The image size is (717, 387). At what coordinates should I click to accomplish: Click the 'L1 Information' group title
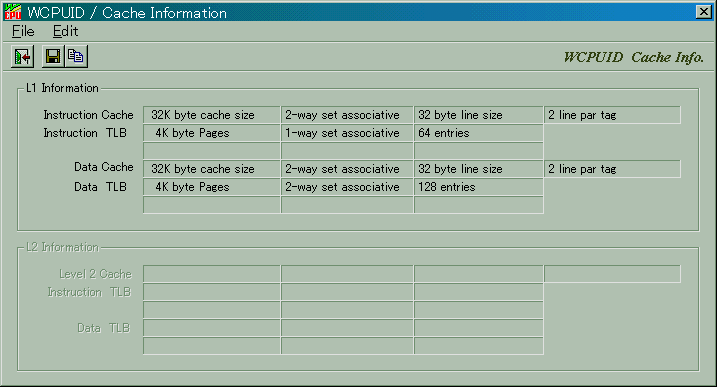pyautogui.click(x=62, y=88)
